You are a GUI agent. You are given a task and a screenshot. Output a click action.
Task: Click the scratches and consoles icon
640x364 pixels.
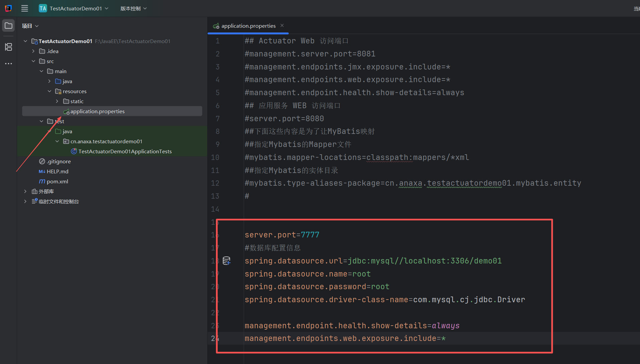34,201
